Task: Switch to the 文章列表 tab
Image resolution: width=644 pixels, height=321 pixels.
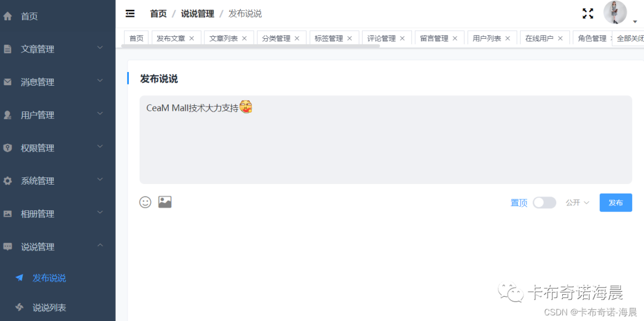Action: (224, 39)
